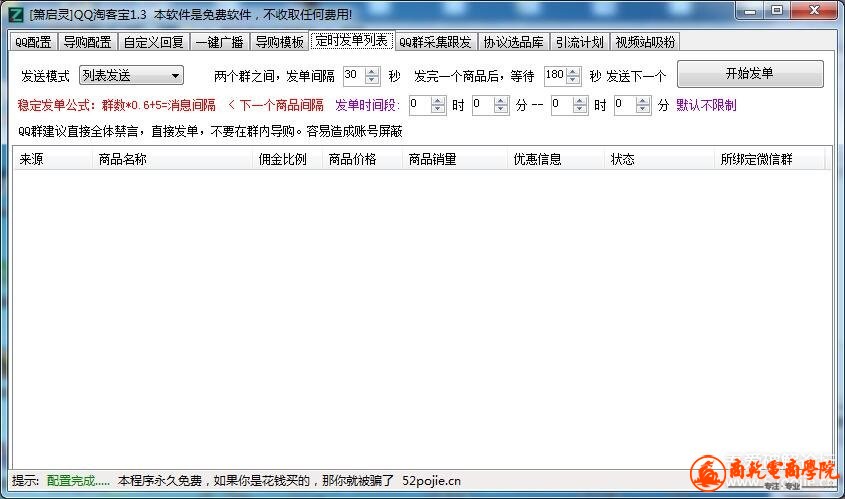Increase the end hour of 发单时间段
This screenshot has height=499, width=845.
tap(580, 101)
